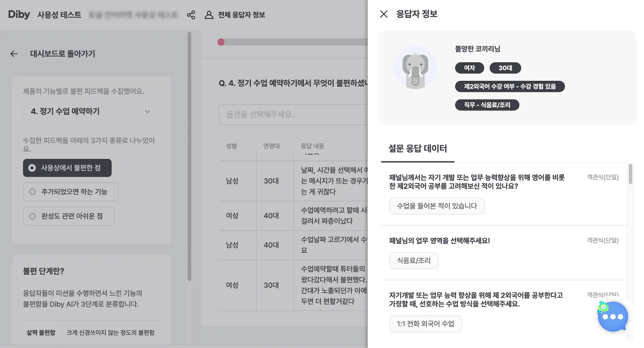The height and width of the screenshot is (348, 644).
Task: Click the Diby logo
Action: [x=19, y=14]
